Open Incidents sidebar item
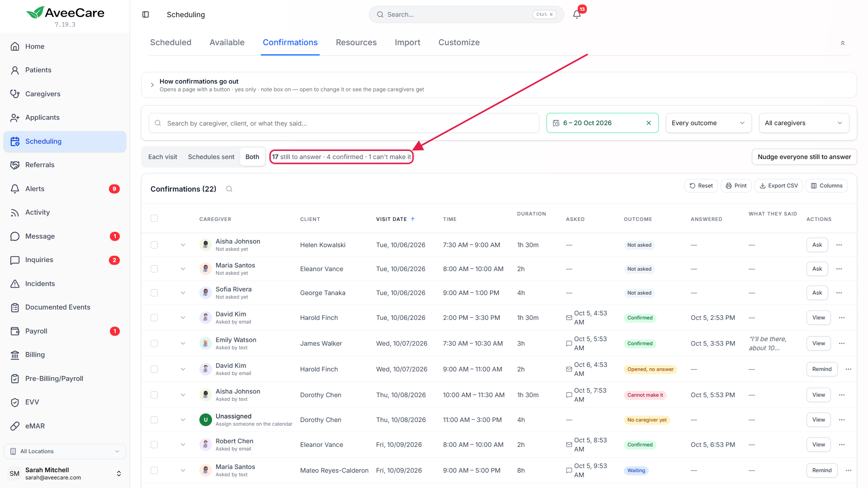The image size is (868, 488). [65, 284]
